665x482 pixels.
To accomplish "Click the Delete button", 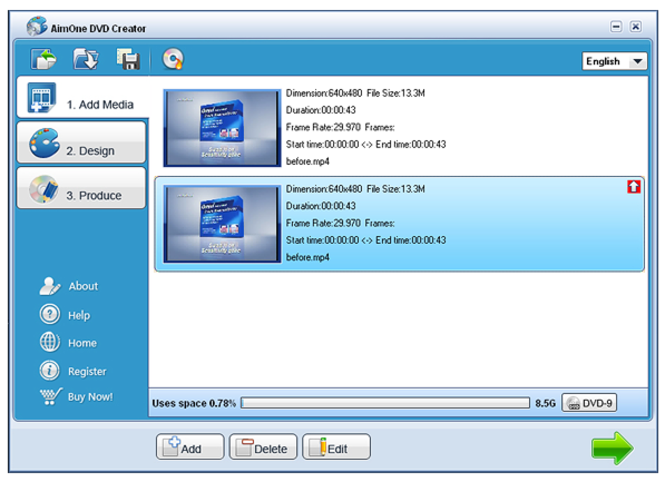I will pyautogui.click(x=263, y=446).
